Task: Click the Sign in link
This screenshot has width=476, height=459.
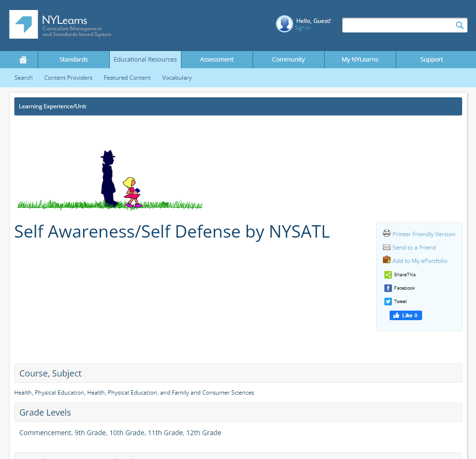Action: [302, 28]
